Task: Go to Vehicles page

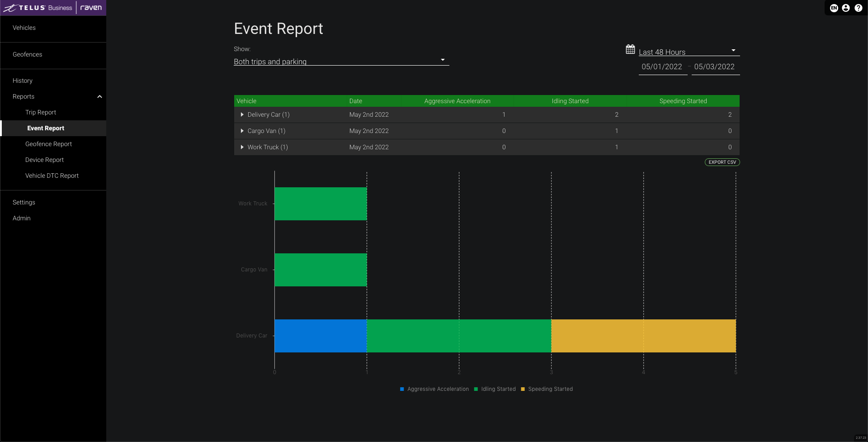Action: tap(24, 28)
